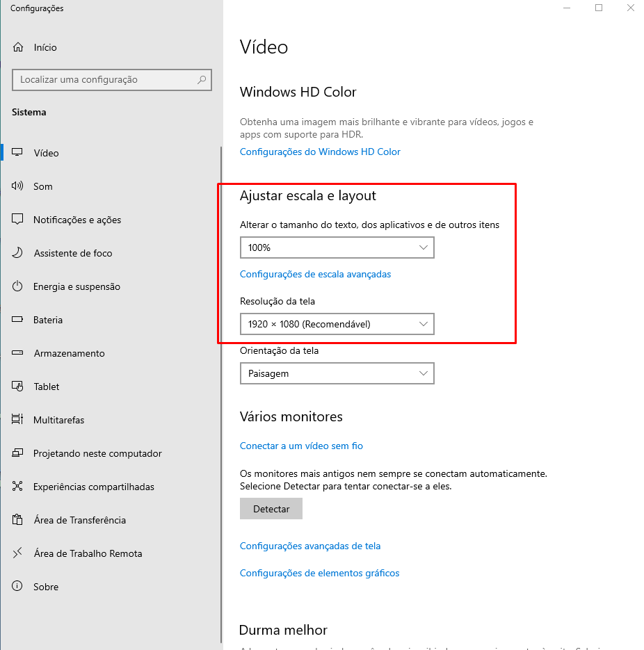The height and width of the screenshot is (650, 644).
Task: Click Configurações de escala avançadas link
Action: click(x=315, y=274)
